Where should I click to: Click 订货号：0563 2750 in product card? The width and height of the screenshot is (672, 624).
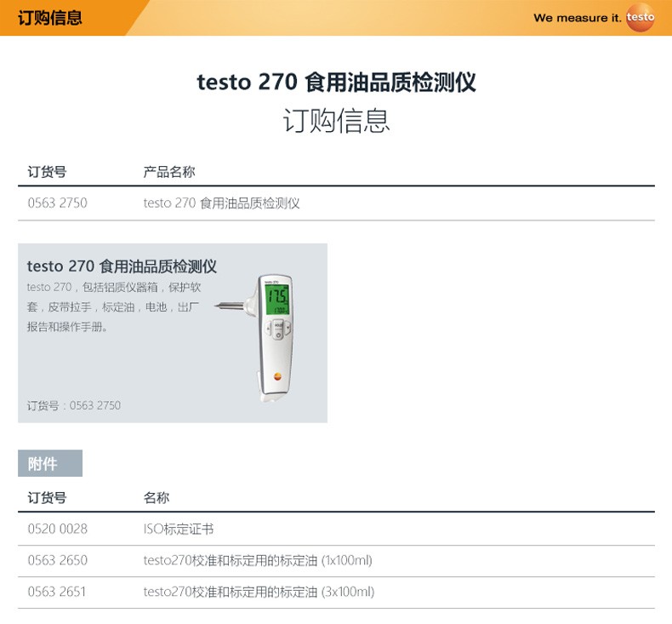pos(74,406)
